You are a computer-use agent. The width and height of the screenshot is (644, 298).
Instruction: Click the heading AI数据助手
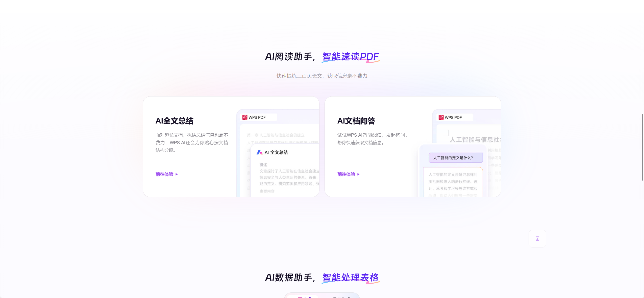click(x=290, y=278)
